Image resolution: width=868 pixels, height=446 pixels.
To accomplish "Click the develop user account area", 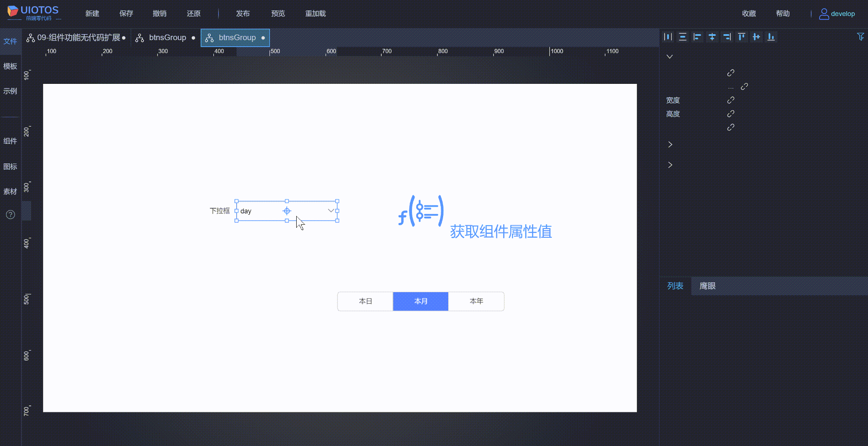I will [x=837, y=13].
